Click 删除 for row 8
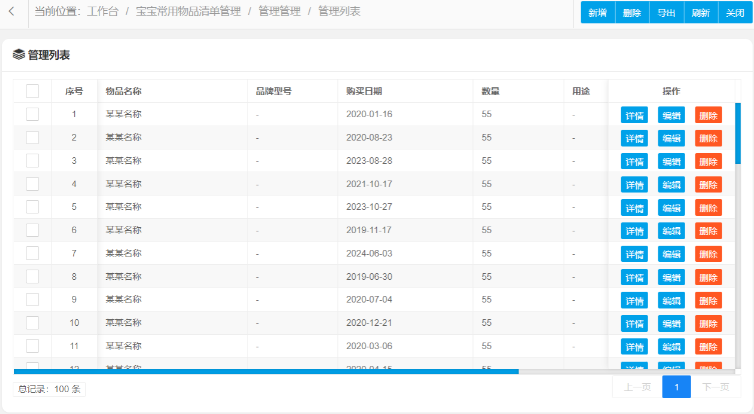Image resolution: width=754 pixels, height=414 pixels. coord(708,277)
